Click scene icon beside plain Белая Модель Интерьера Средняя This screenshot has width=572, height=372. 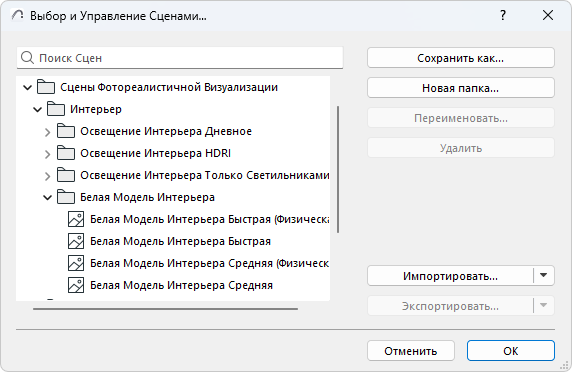point(76,285)
